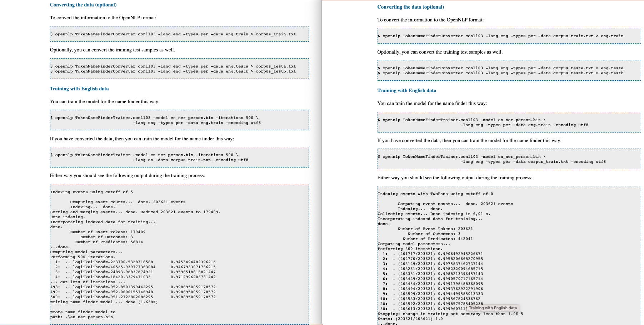The height and width of the screenshot is (325, 644).
Task: Click left page sentence "If you have converted the data, then..."
Action: pyautogui.click(x=142, y=139)
